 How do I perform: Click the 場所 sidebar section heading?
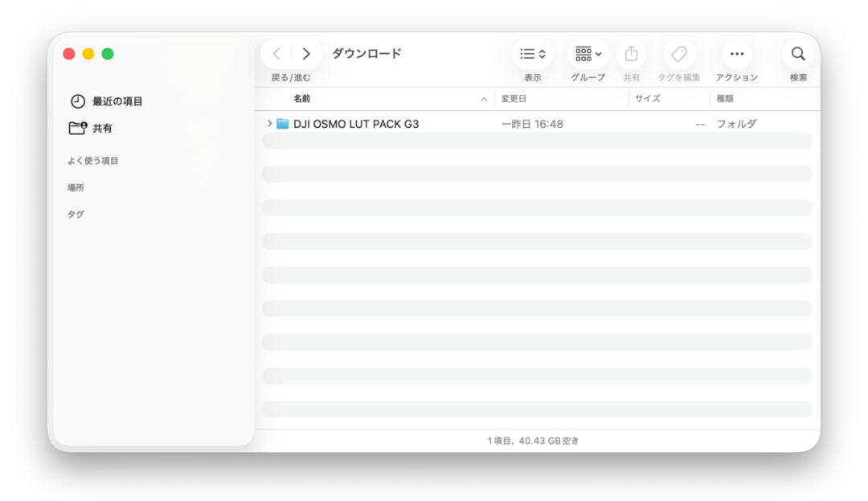(76, 187)
